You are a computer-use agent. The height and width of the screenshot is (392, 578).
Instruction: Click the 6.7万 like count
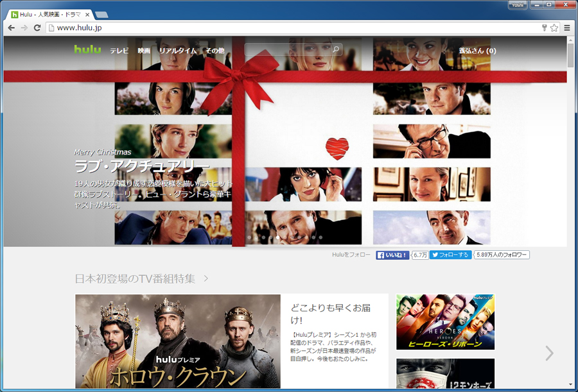click(420, 255)
